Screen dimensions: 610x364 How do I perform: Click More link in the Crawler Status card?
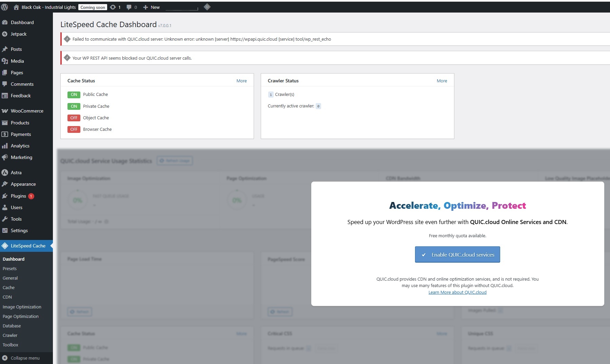442,81
